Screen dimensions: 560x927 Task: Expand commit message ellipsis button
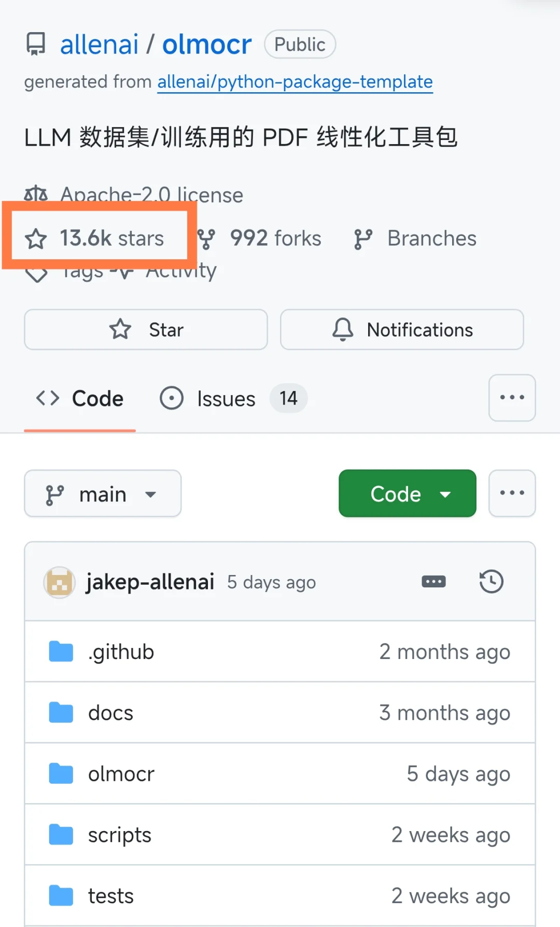coord(433,582)
